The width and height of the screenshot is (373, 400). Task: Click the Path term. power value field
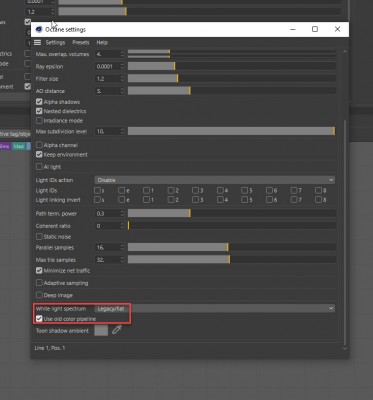(107, 213)
